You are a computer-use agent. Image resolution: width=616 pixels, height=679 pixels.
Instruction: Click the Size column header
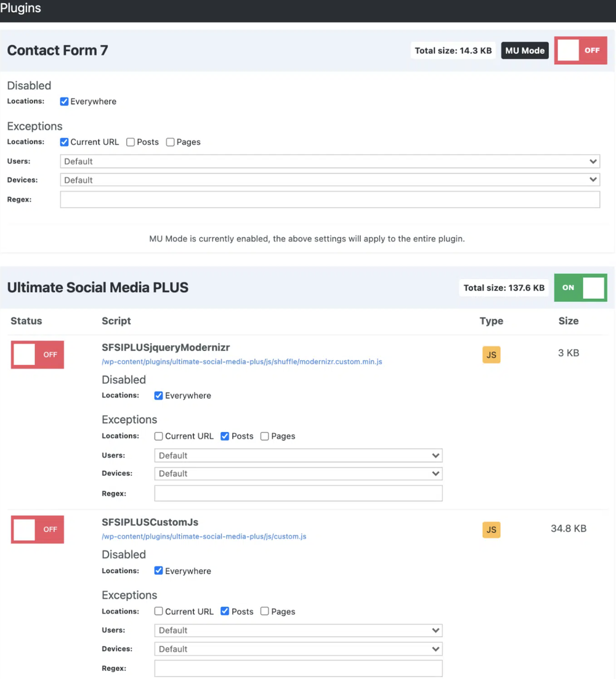click(569, 321)
